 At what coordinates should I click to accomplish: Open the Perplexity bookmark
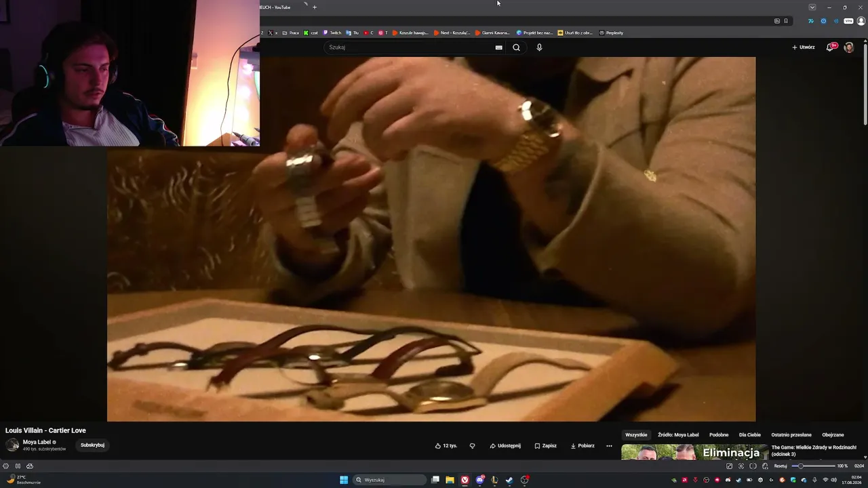611,33
